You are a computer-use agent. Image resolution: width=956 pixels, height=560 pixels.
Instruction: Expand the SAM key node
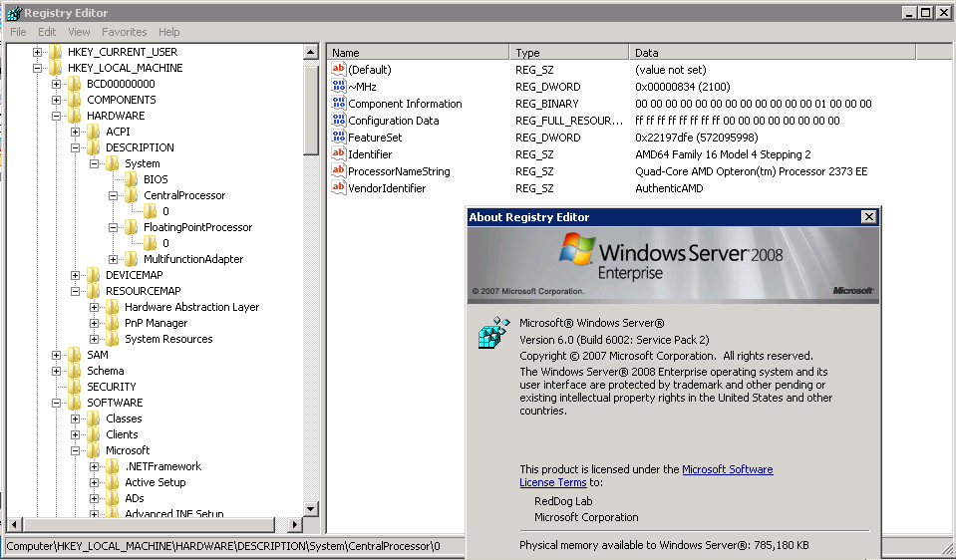(x=57, y=355)
